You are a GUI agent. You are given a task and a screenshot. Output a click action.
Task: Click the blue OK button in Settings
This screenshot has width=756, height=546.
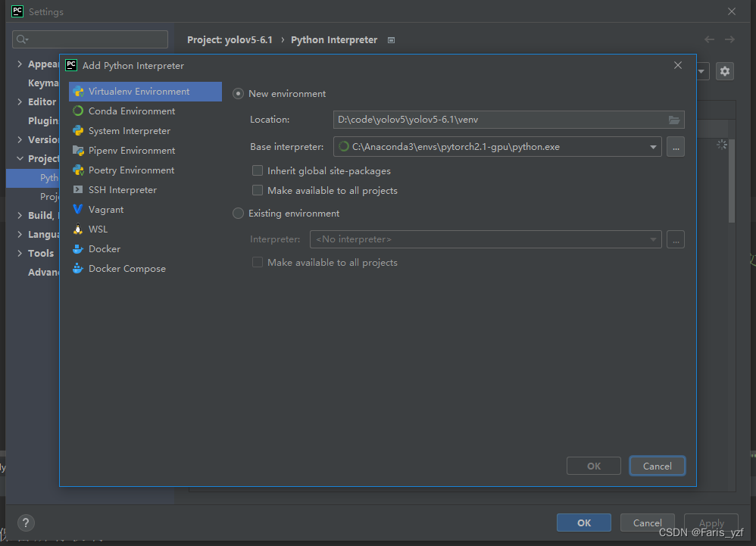584,523
